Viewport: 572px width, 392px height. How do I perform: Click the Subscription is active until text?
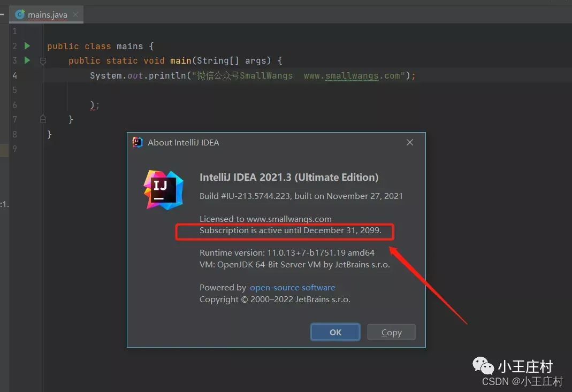point(291,230)
